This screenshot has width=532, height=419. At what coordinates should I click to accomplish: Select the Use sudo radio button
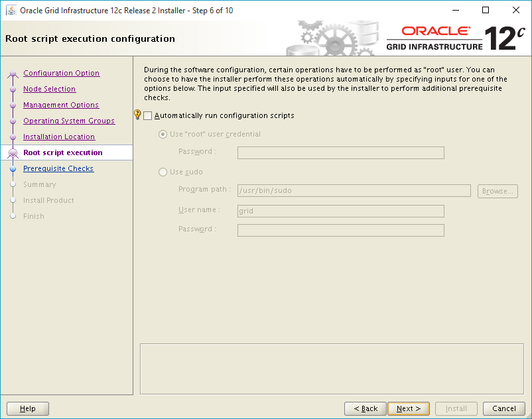[163, 172]
